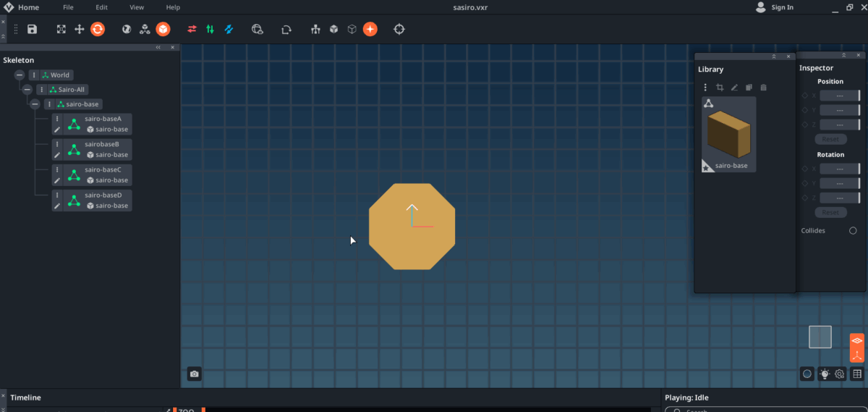Toggle the Collides radio button in the Inspector
Viewport: 868px width, 412px height.
pos(853,231)
